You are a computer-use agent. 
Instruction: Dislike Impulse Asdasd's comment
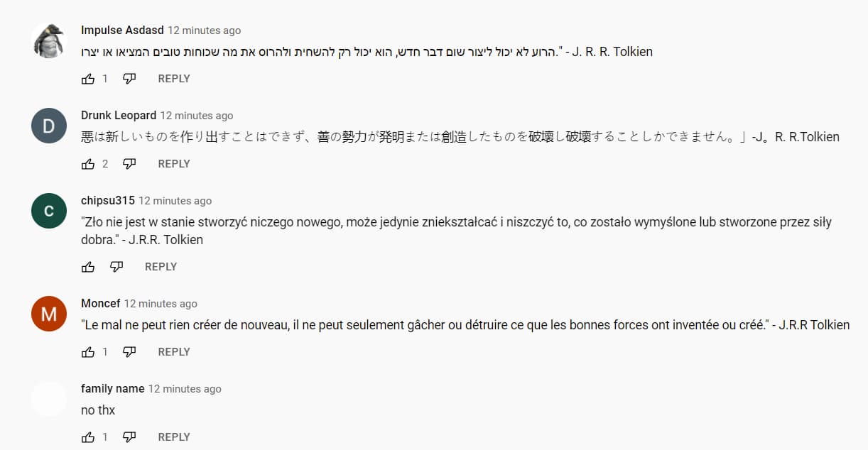[129, 79]
